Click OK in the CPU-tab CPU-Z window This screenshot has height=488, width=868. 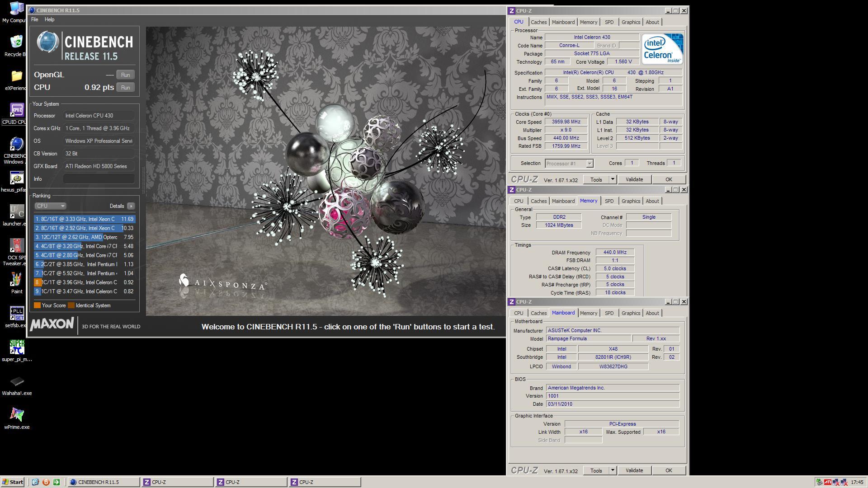tap(669, 179)
